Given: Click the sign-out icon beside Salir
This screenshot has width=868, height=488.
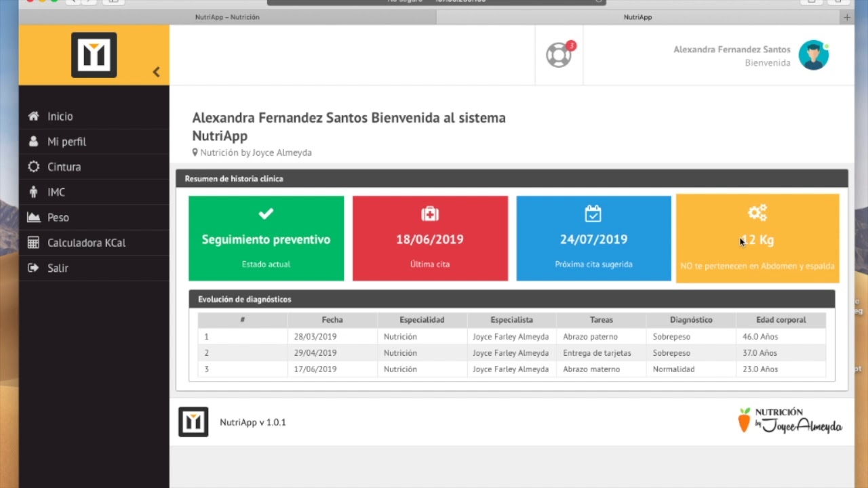Looking at the screenshot, I should tap(33, 268).
